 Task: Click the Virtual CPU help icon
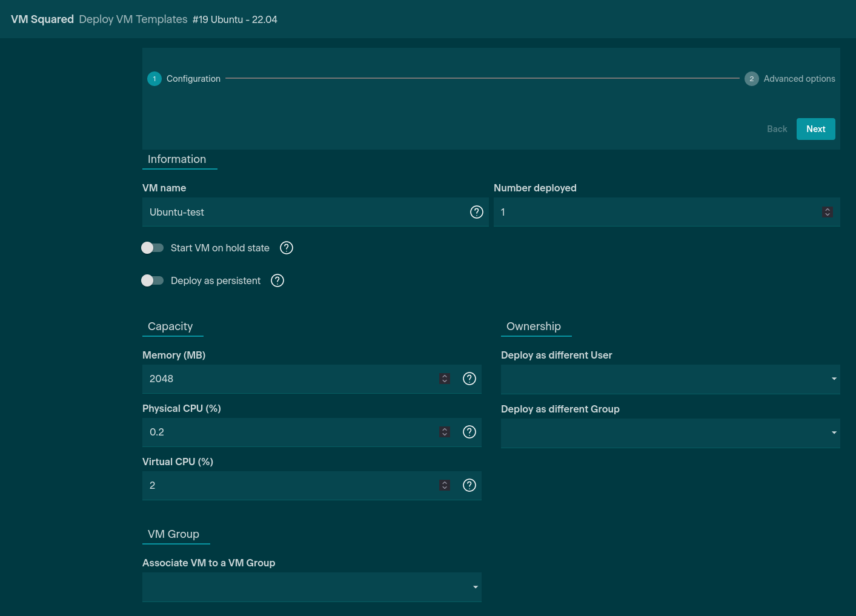pos(469,485)
